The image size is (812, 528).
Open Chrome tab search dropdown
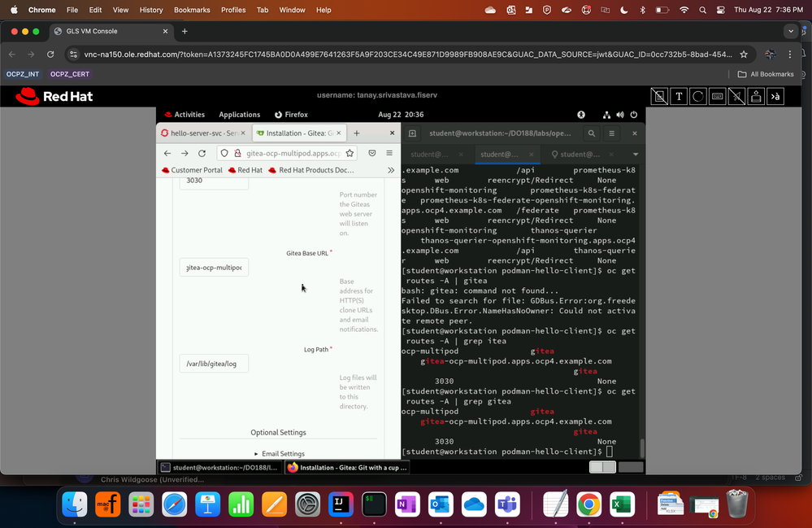pyautogui.click(x=792, y=32)
